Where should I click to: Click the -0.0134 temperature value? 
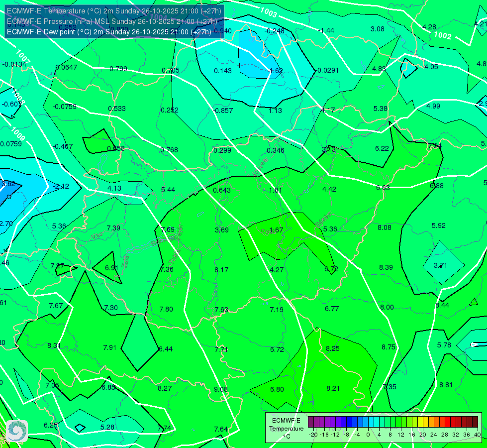[x=14, y=64]
